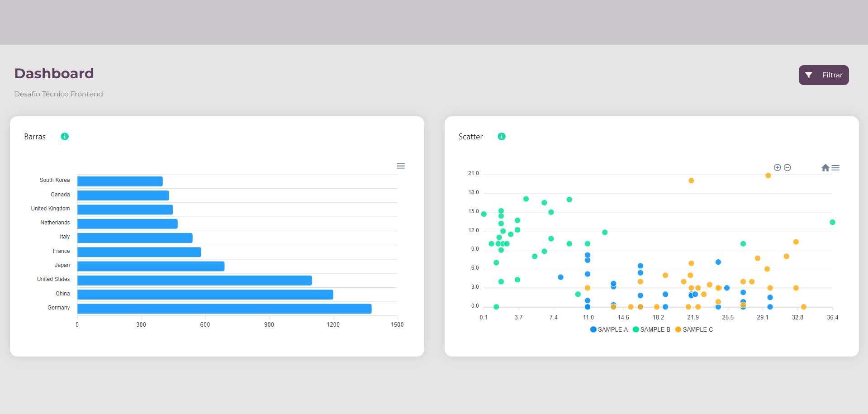Select the Canada bar
Screen dimensions: 868x414
[123, 195]
